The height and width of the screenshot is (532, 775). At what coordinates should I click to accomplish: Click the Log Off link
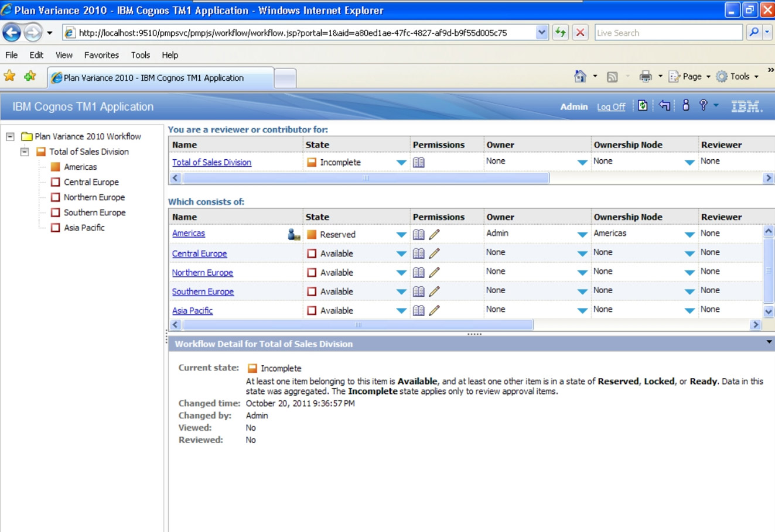pos(611,107)
